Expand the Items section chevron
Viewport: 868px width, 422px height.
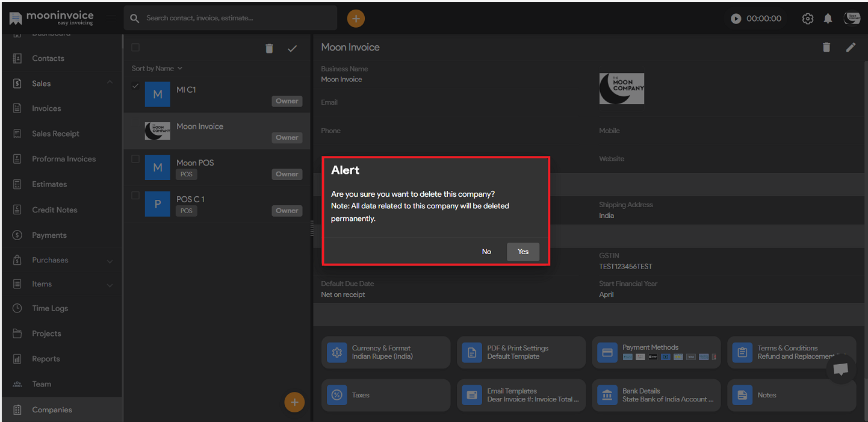click(110, 285)
